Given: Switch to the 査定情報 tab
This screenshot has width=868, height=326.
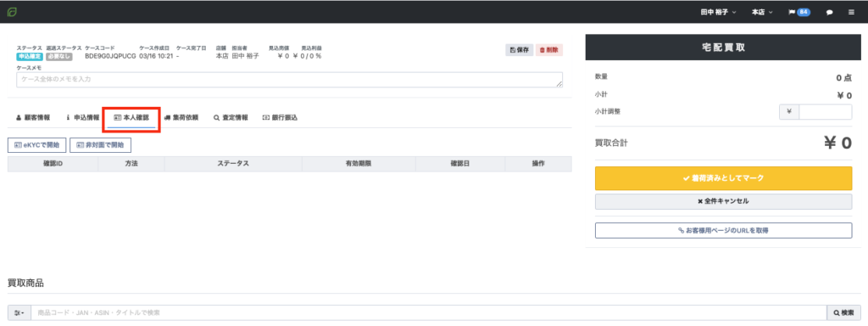Looking at the screenshot, I should coord(231,117).
